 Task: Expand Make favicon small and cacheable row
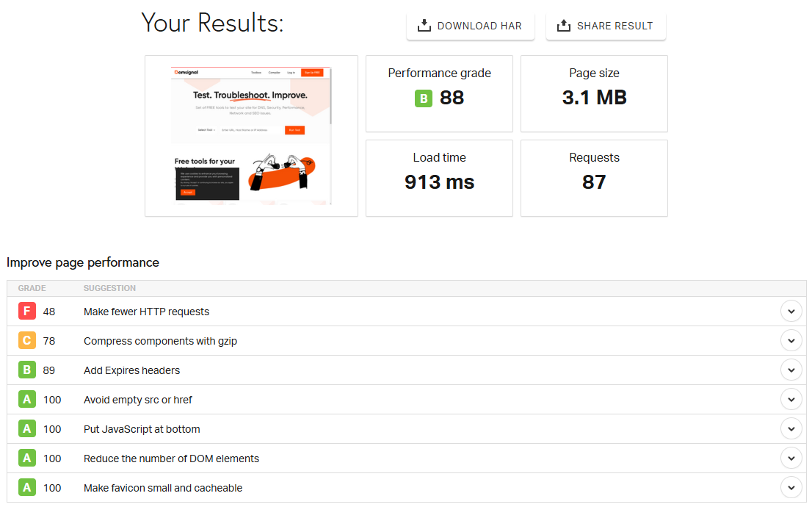(x=791, y=488)
